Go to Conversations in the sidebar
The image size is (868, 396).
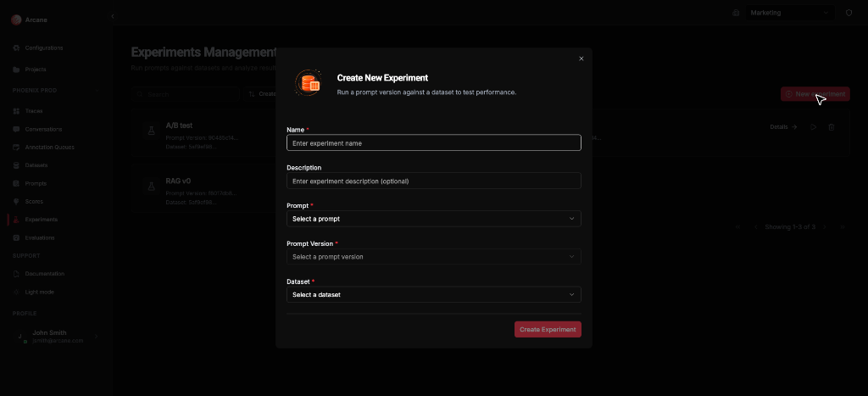click(x=43, y=130)
